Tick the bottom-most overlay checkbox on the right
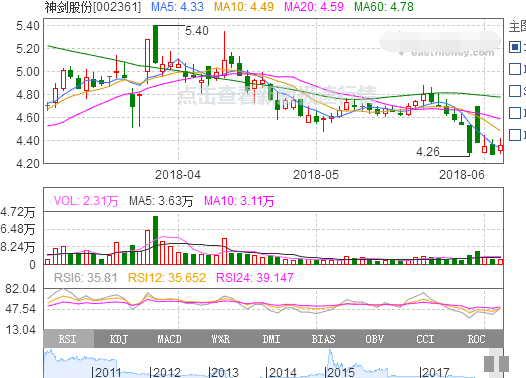Screen dimensions: 526x378 [515, 135]
